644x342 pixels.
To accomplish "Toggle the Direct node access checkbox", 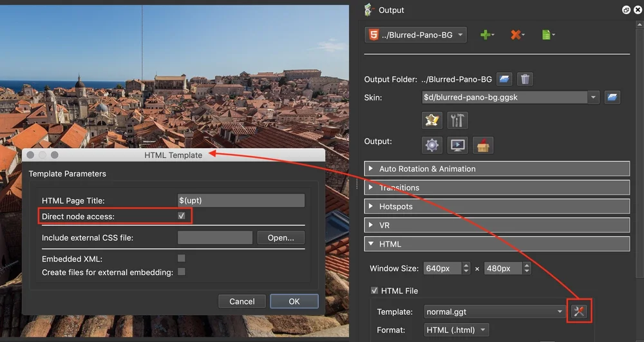I will click(x=181, y=216).
